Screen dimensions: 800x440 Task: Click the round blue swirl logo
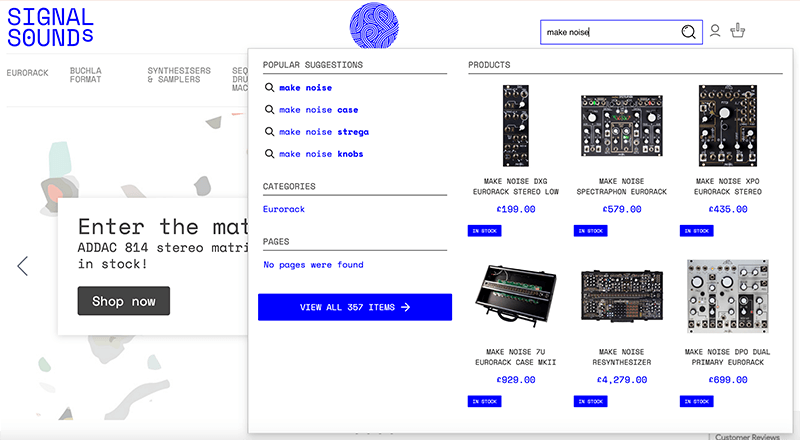coord(374,26)
